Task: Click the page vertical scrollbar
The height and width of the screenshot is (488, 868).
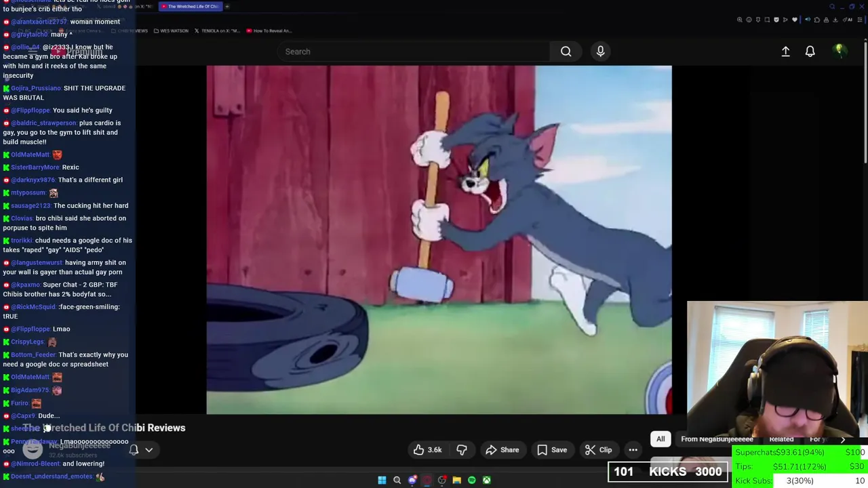Action: (x=865, y=102)
